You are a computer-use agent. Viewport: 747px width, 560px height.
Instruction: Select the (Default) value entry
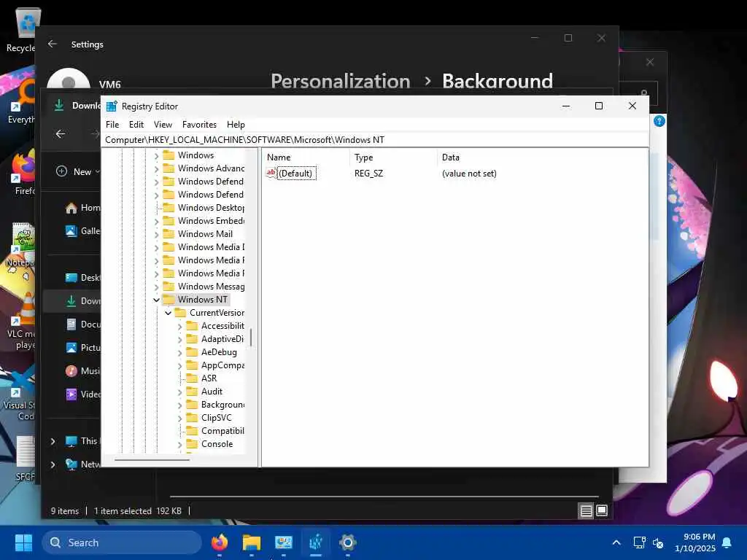point(295,174)
